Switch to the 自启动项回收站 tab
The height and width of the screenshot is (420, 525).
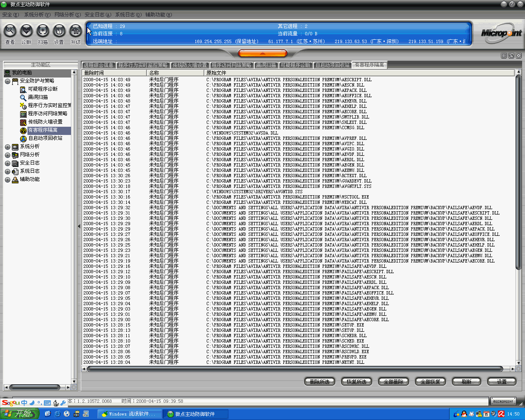(x=333, y=65)
